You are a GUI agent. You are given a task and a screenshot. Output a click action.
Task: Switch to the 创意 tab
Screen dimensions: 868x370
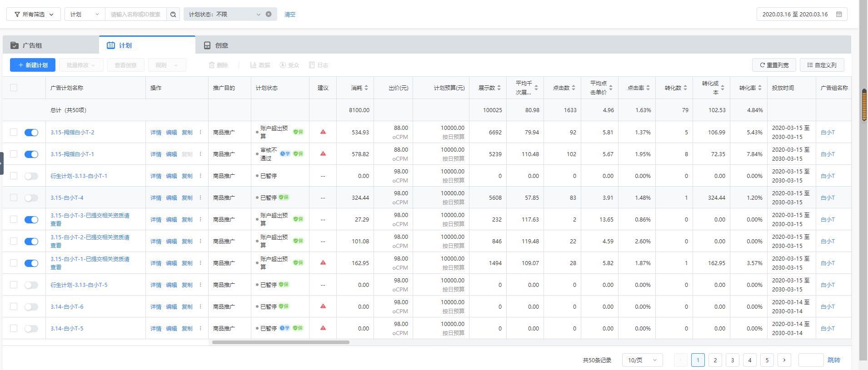pos(221,45)
